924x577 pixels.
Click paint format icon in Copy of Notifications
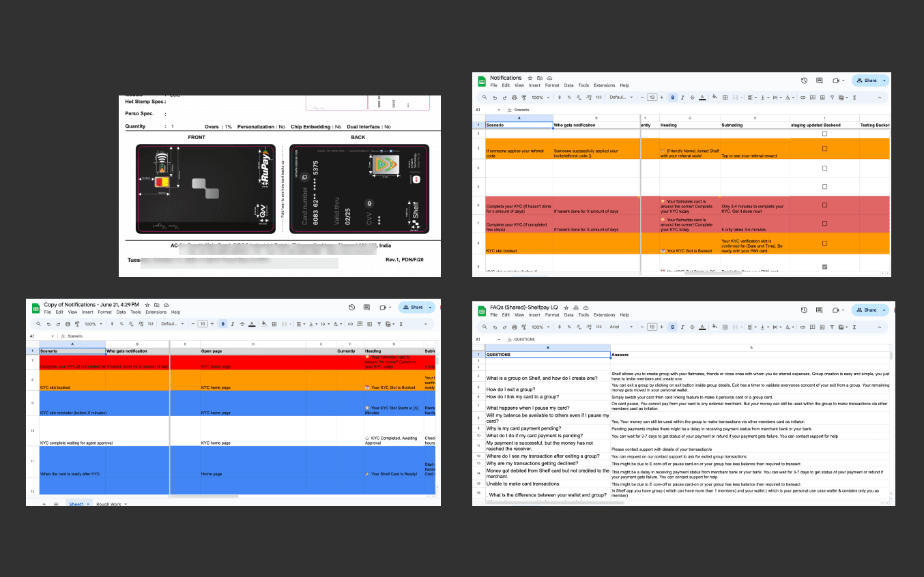click(x=78, y=324)
